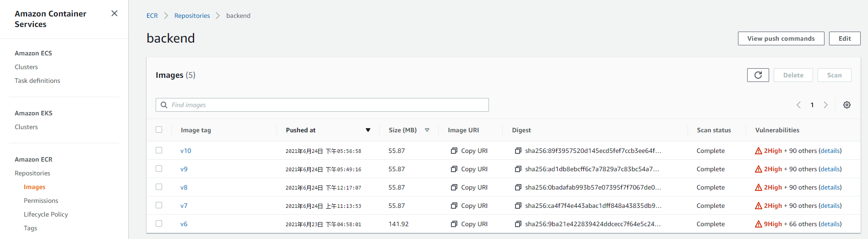
Task: Copy URI icon for v10
Action: coord(454,151)
